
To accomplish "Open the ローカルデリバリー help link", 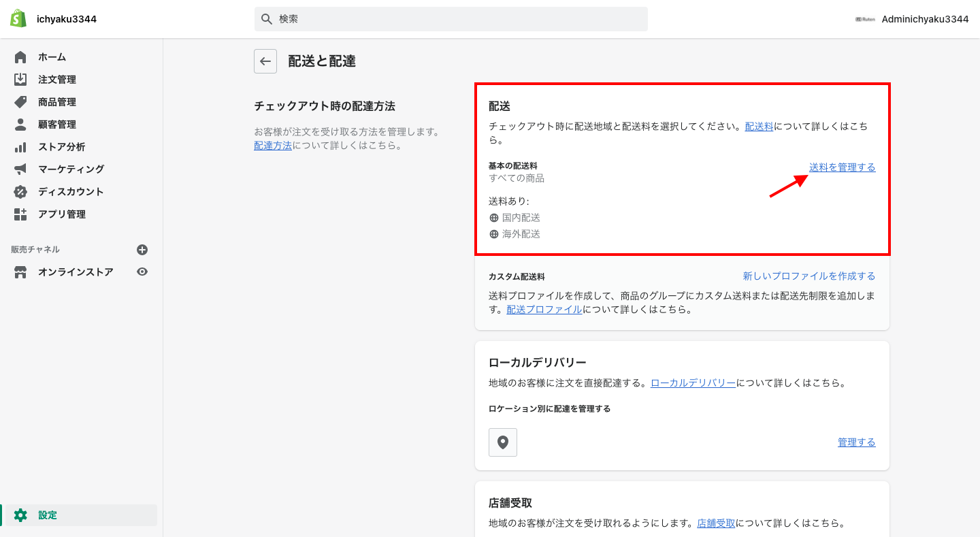I will [x=693, y=383].
